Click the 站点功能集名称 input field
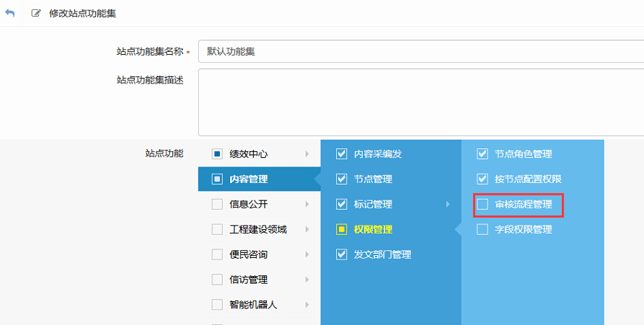644x325 pixels. pyautogui.click(x=418, y=52)
